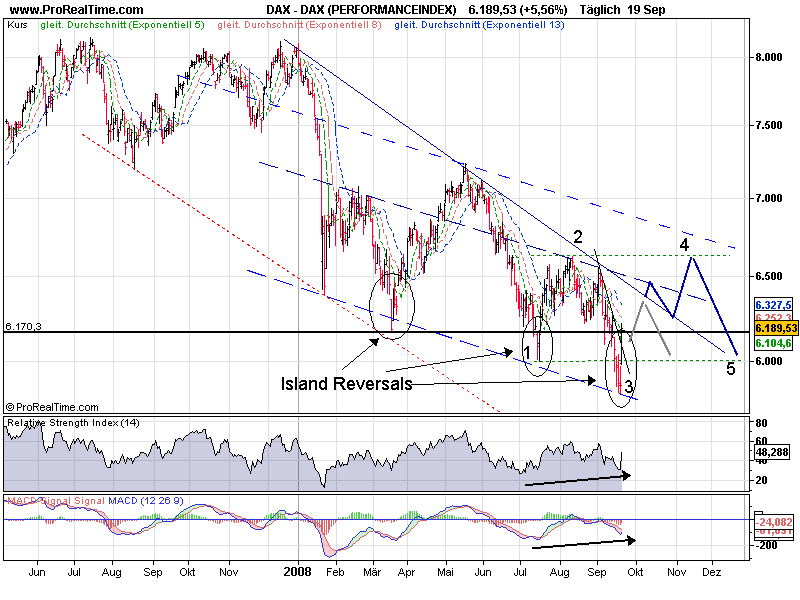
Task: Click the 6.170,3 horizontal level label
Action: point(25,325)
